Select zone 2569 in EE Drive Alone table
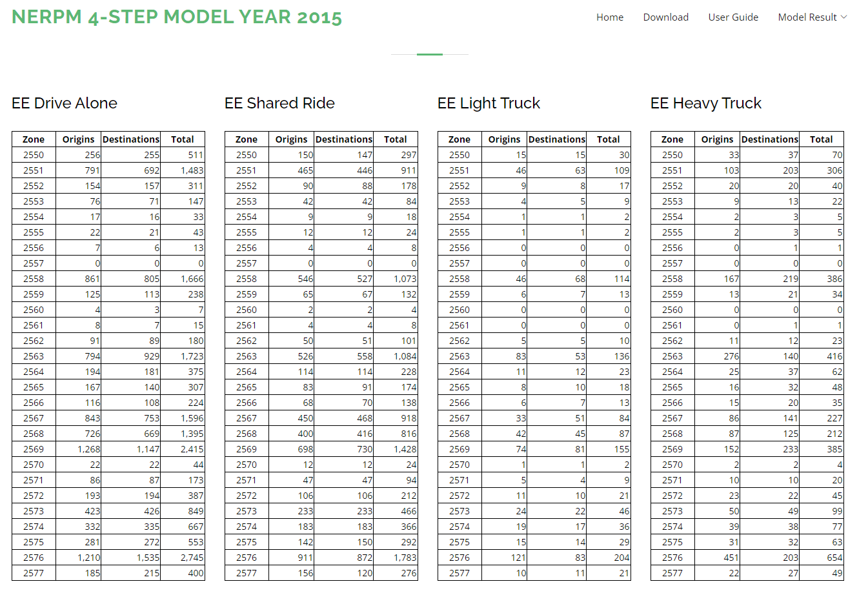868x595 pixels. point(34,449)
